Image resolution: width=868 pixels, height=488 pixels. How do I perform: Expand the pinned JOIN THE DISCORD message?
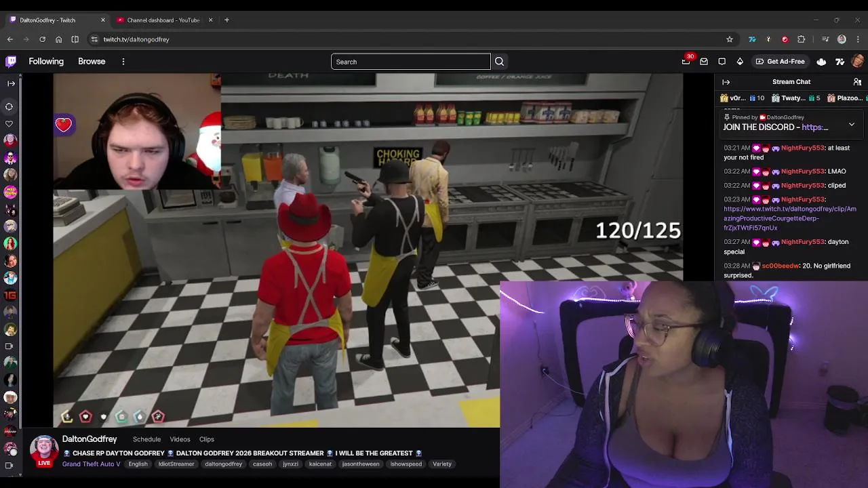852,125
